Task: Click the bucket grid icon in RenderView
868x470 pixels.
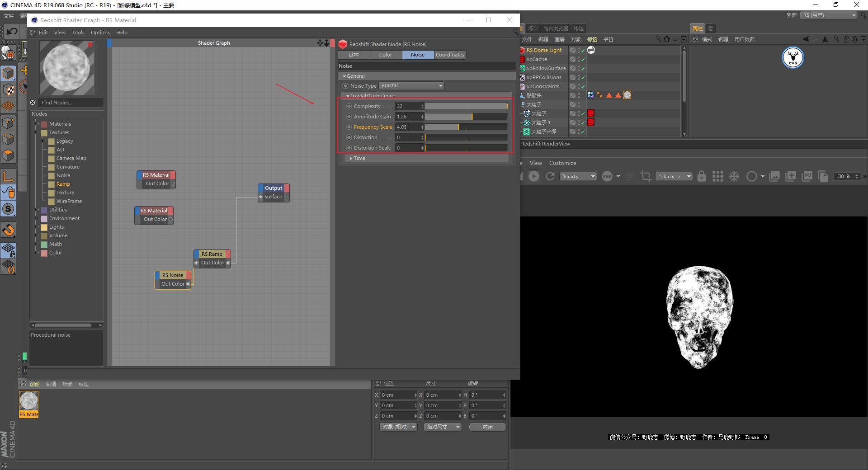Action: (x=717, y=176)
